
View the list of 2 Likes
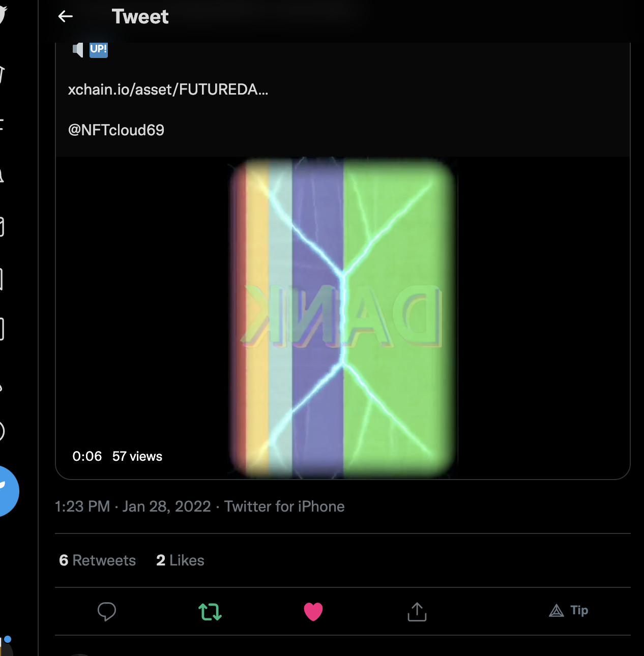(x=180, y=560)
